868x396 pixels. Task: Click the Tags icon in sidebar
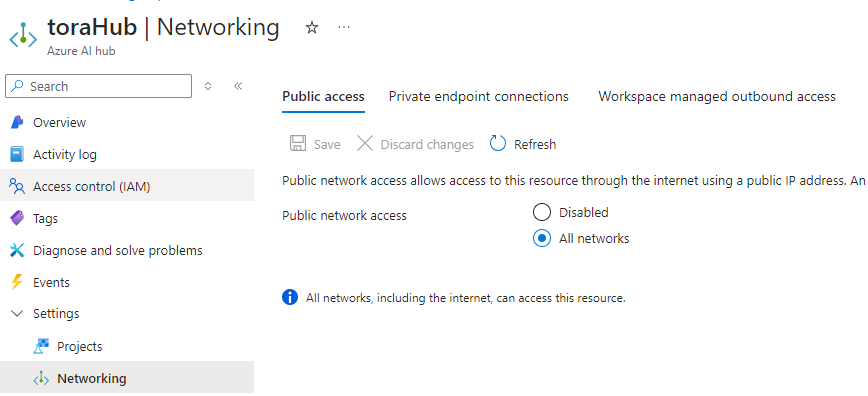[17, 218]
